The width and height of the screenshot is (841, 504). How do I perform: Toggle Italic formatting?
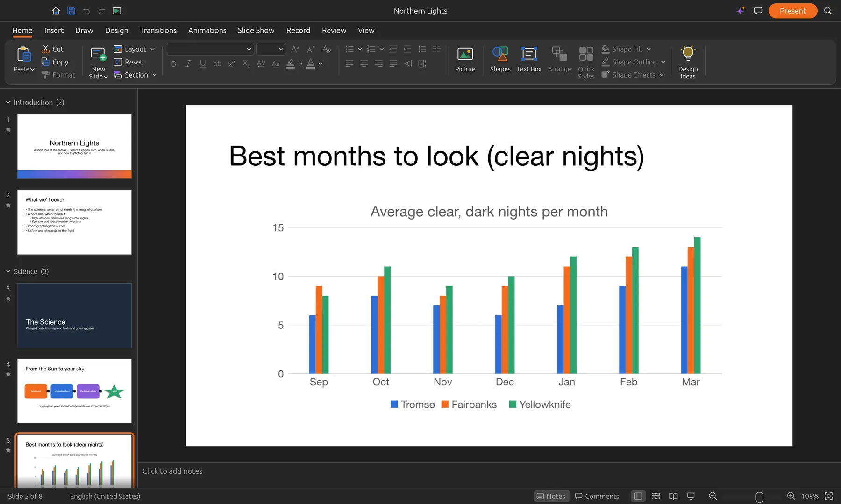(188, 64)
